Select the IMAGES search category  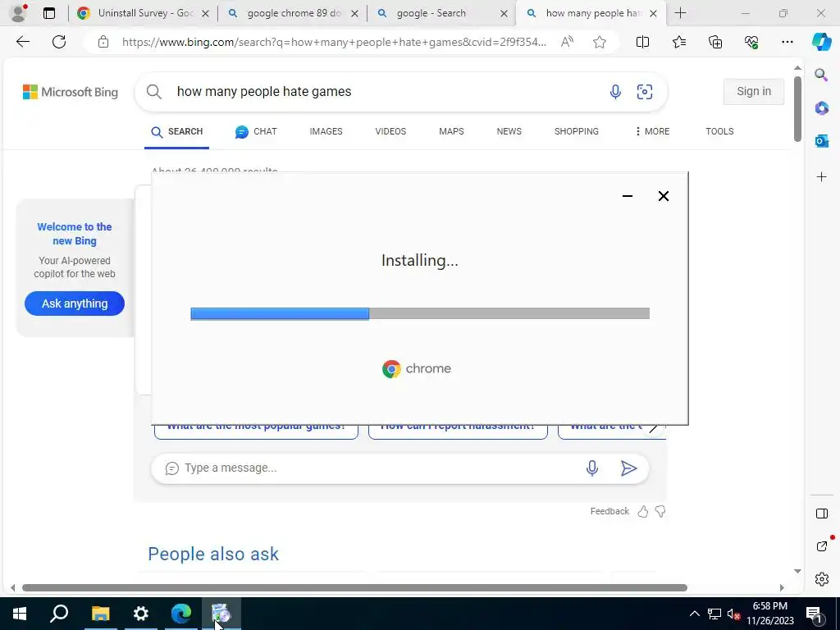pyautogui.click(x=326, y=132)
